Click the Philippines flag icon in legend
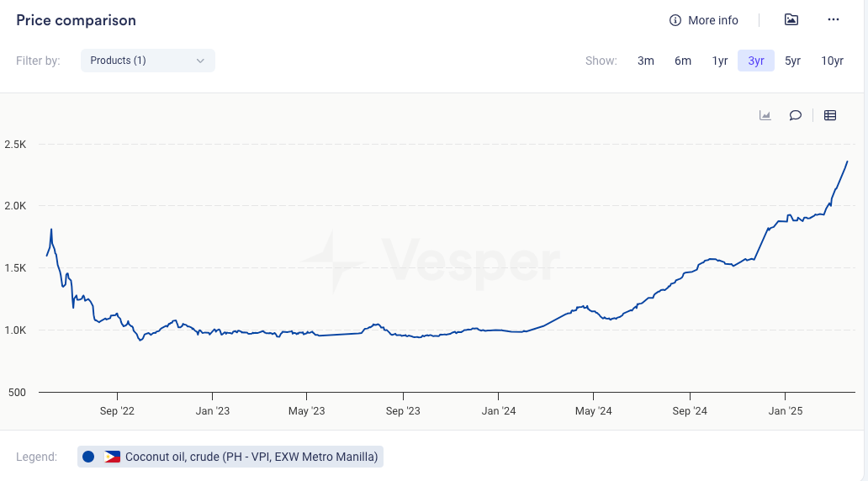The height and width of the screenshot is (481, 868). [x=112, y=457]
